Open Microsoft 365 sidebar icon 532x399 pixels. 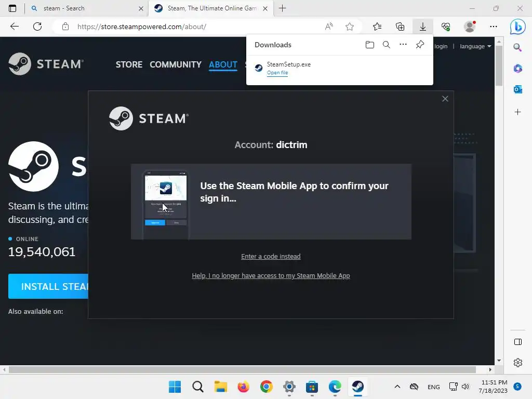point(518,69)
